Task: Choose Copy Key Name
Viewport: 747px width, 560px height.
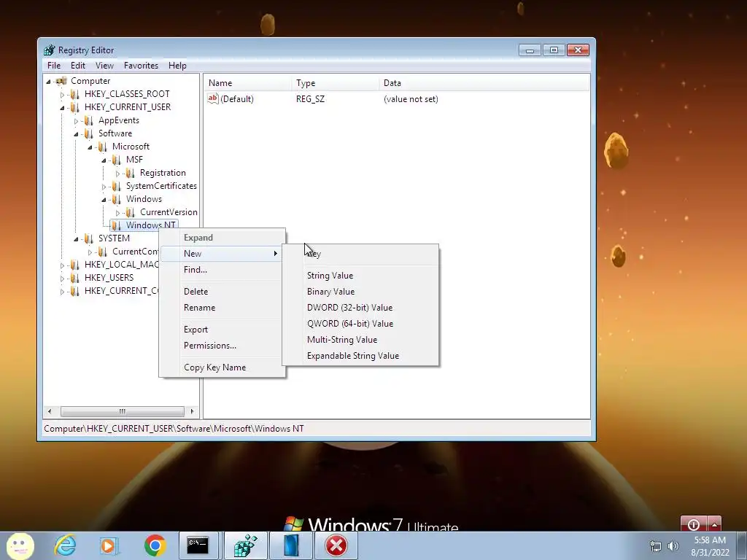Action: [x=222, y=367]
